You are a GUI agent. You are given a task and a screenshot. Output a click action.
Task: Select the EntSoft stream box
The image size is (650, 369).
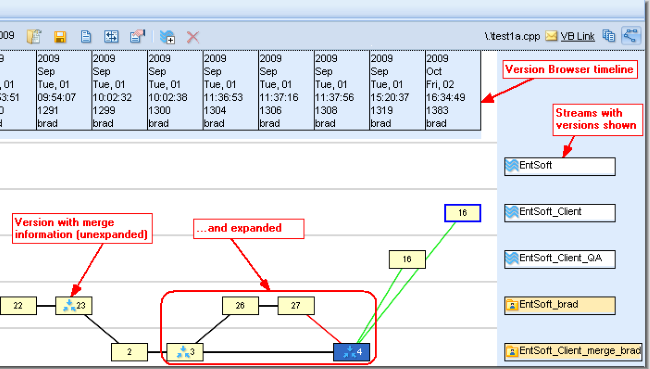(x=560, y=166)
